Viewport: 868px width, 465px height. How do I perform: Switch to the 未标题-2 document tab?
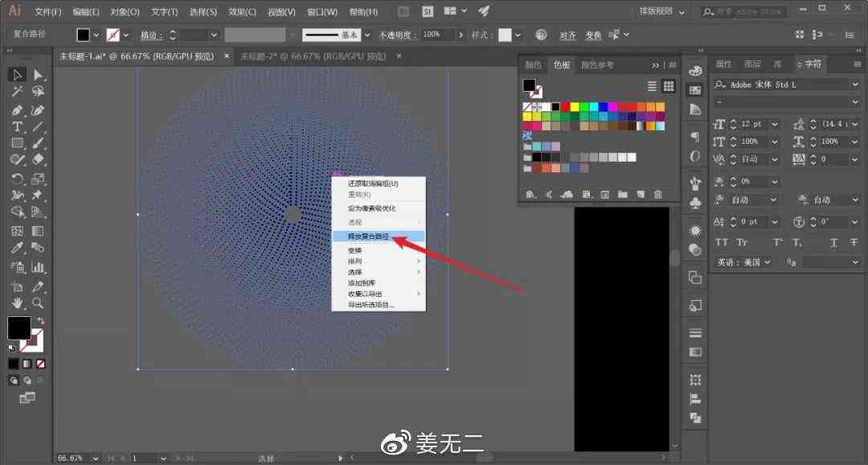point(313,56)
